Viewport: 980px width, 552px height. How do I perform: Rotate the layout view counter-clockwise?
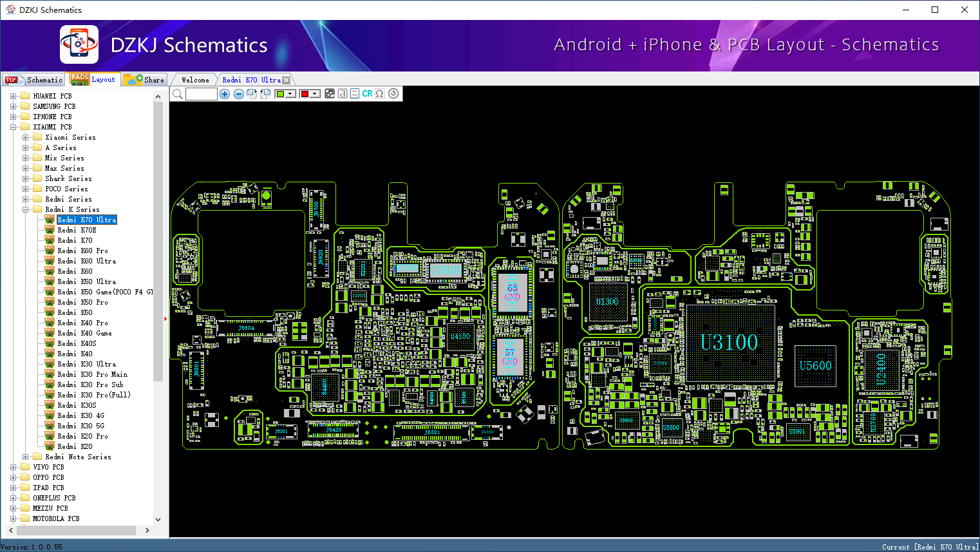point(265,94)
